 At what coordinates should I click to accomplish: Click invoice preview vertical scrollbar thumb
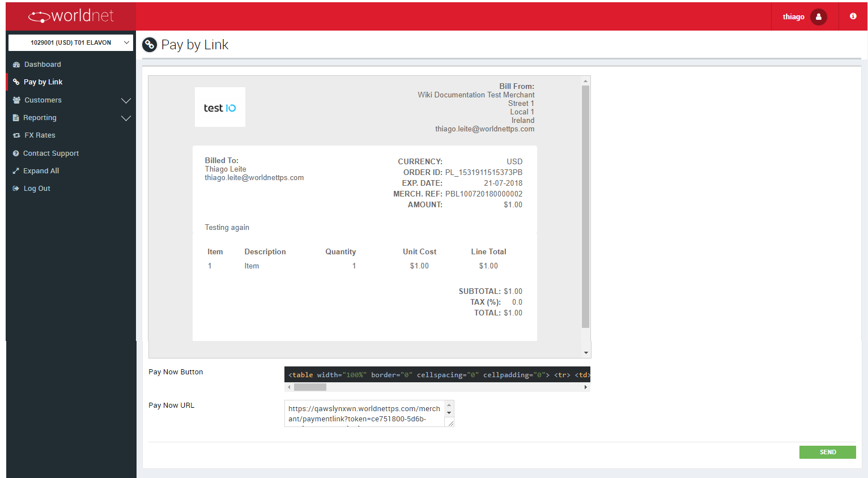pos(586,207)
